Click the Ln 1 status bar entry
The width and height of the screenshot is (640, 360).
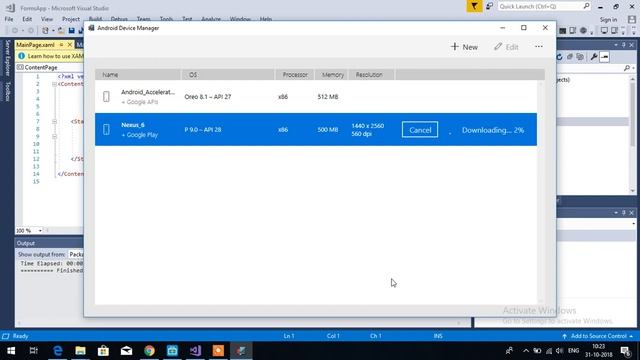click(x=289, y=336)
